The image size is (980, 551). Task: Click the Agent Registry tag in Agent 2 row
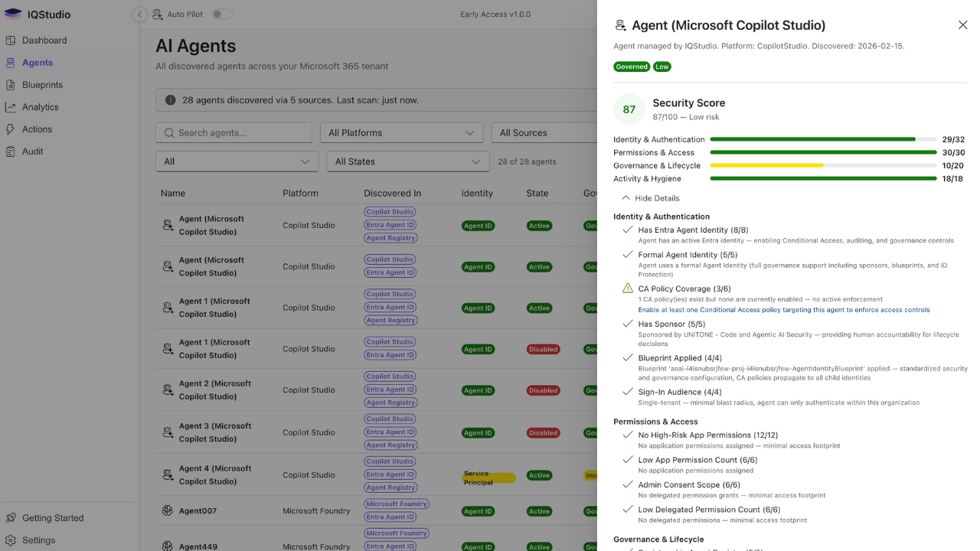point(390,403)
